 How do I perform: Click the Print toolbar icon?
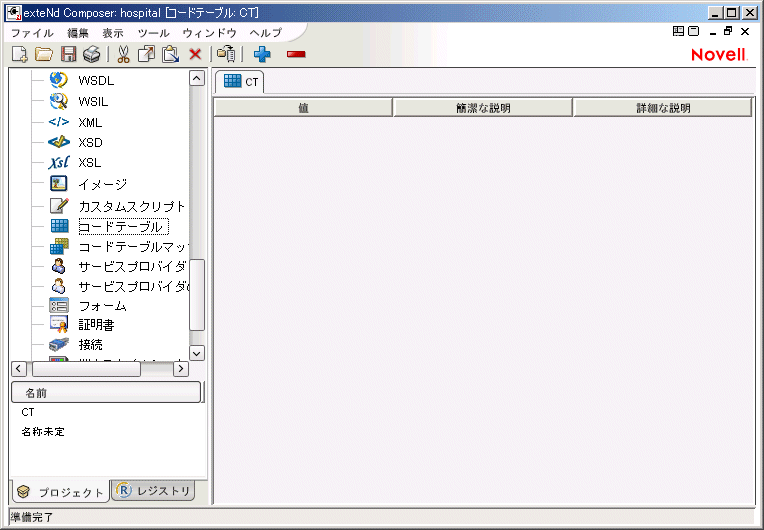pyautogui.click(x=92, y=55)
